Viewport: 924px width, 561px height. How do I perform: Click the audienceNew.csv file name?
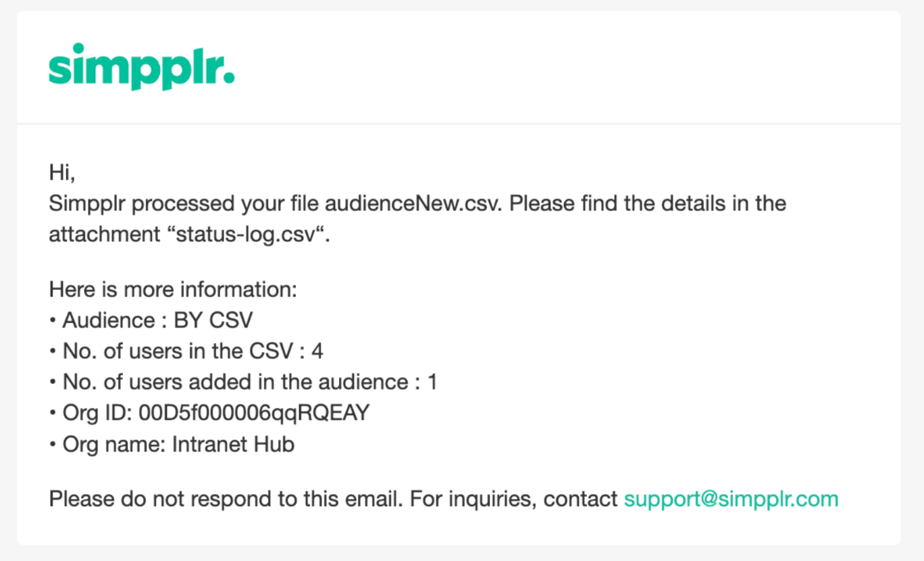pyautogui.click(x=413, y=203)
